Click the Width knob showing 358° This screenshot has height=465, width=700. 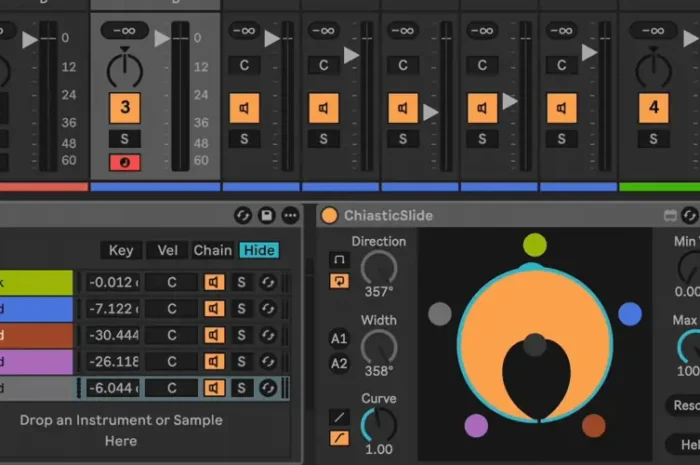(379, 348)
